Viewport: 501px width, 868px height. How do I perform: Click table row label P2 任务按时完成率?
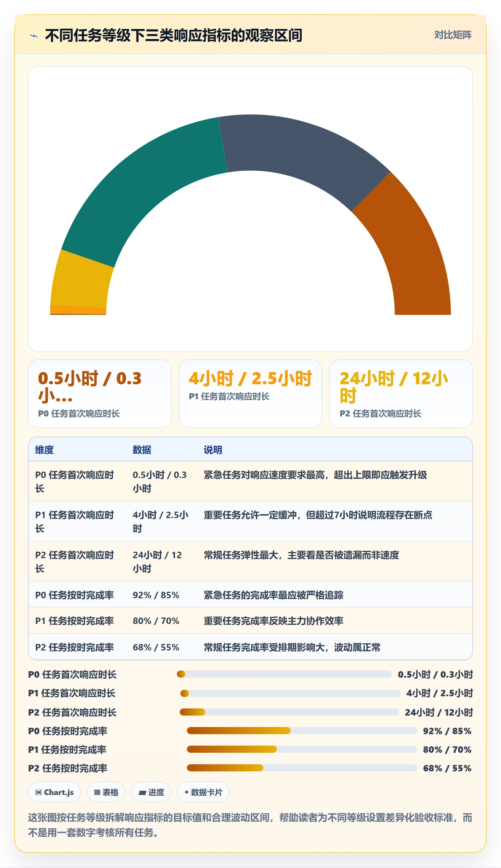[x=74, y=647]
